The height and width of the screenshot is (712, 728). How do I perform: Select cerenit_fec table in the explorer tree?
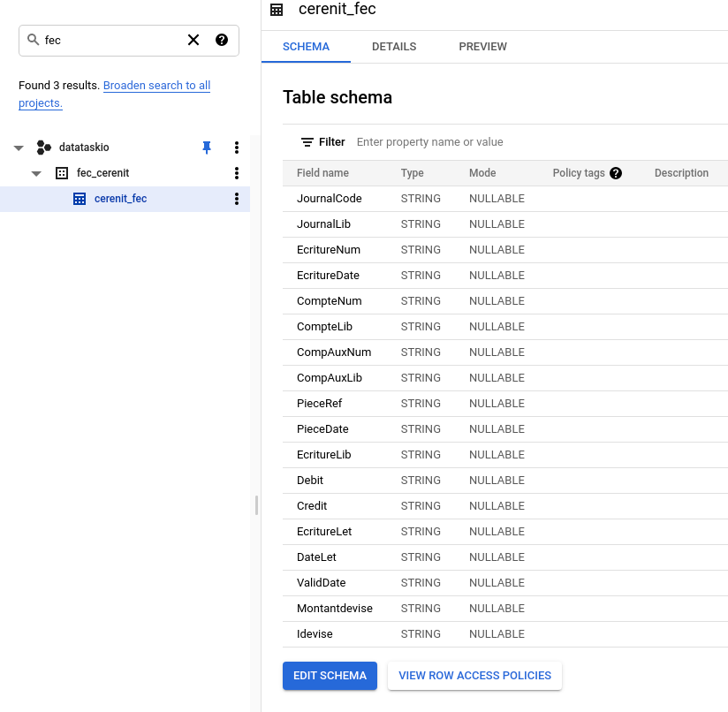(x=120, y=199)
